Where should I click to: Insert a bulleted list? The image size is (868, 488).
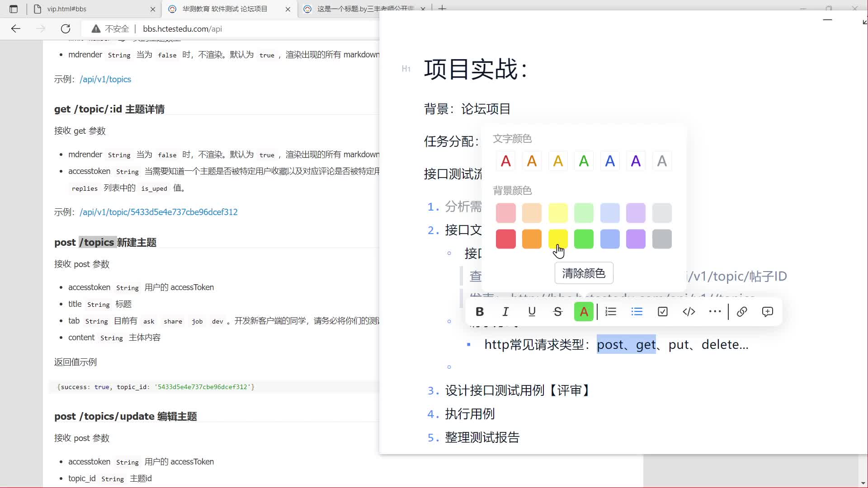coord(637,312)
